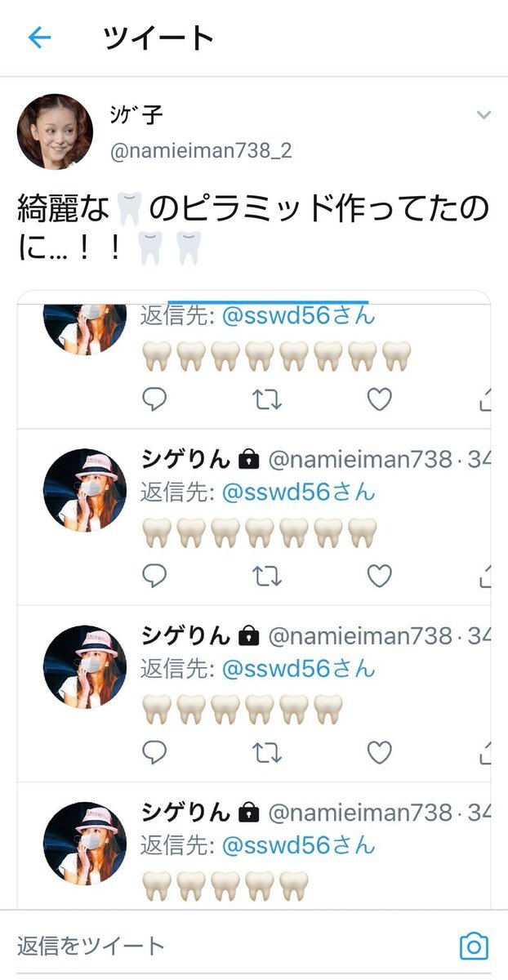This screenshot has width=508, height=980.
Task: Open シゲ子's profile picture
Action: point(55,131)
